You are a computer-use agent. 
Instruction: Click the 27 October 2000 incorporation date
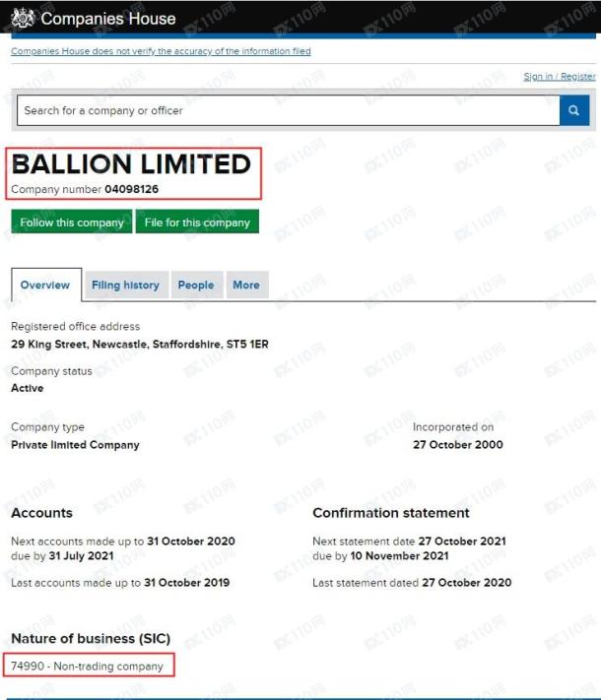[458, 445]
